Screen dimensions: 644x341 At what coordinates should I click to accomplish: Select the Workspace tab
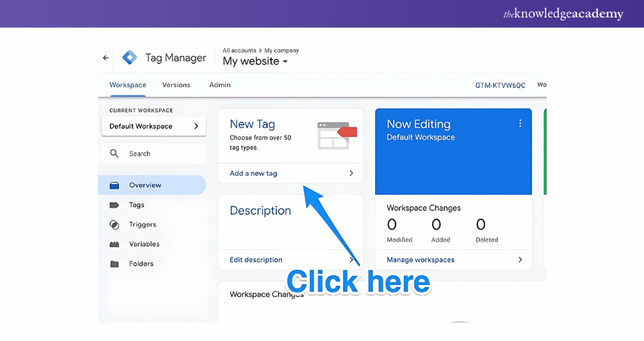tap(127, 85)
